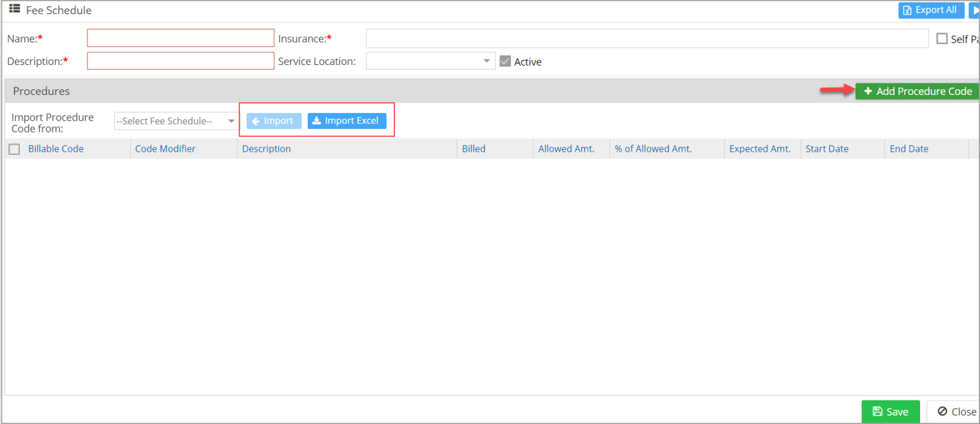Click the Description input field
The height and width of the screenshot is (424, 980).
(x=180, y=61)
